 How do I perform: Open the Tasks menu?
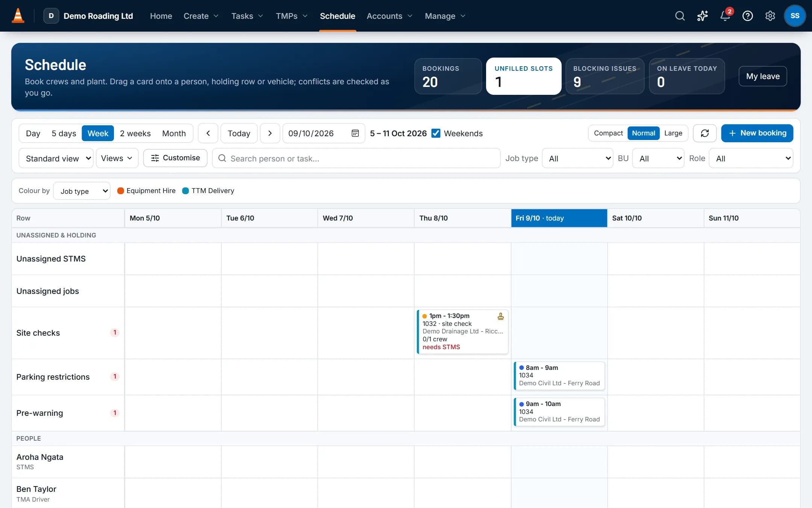(x=247, y=16)
